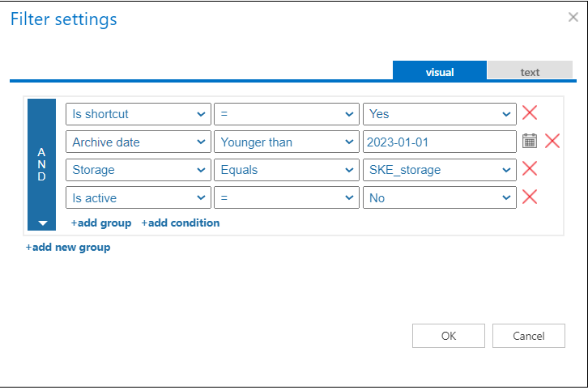Open the Is shortcut field dropdown
This screenshot has width=588, height=390.
[138, 114]
